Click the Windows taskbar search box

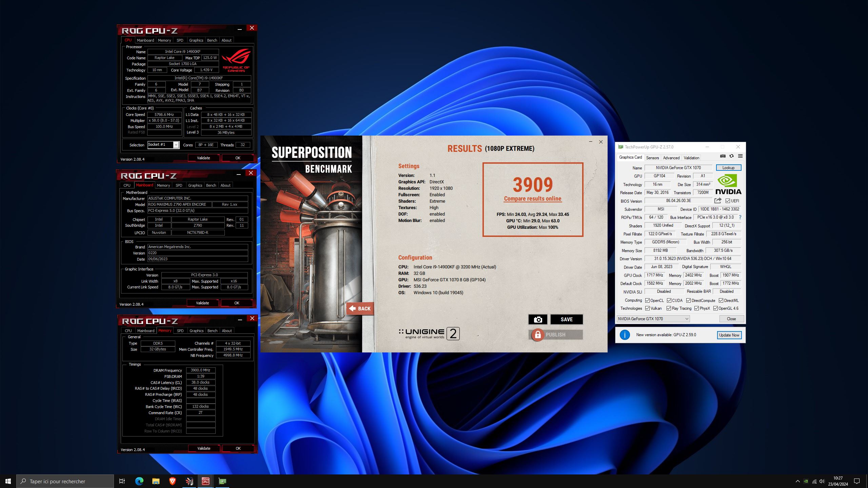(65, 481)
